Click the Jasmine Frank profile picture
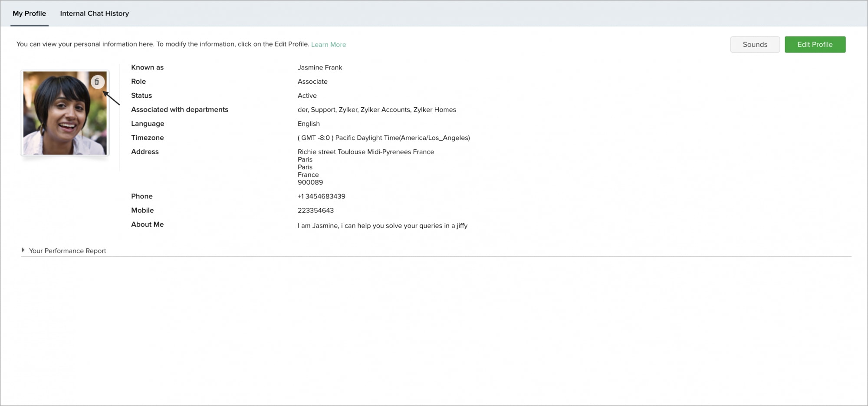The height and width of the screenshot is (406, 868). 65,113
